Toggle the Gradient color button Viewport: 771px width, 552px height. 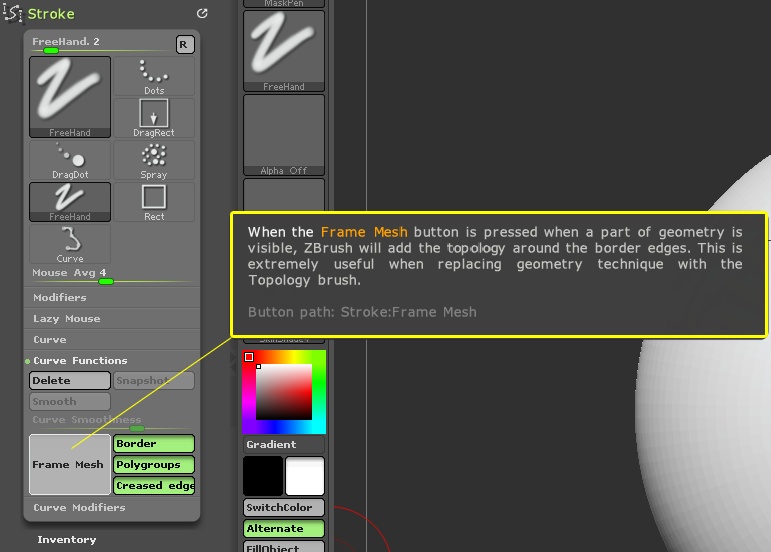coord(284,444)
